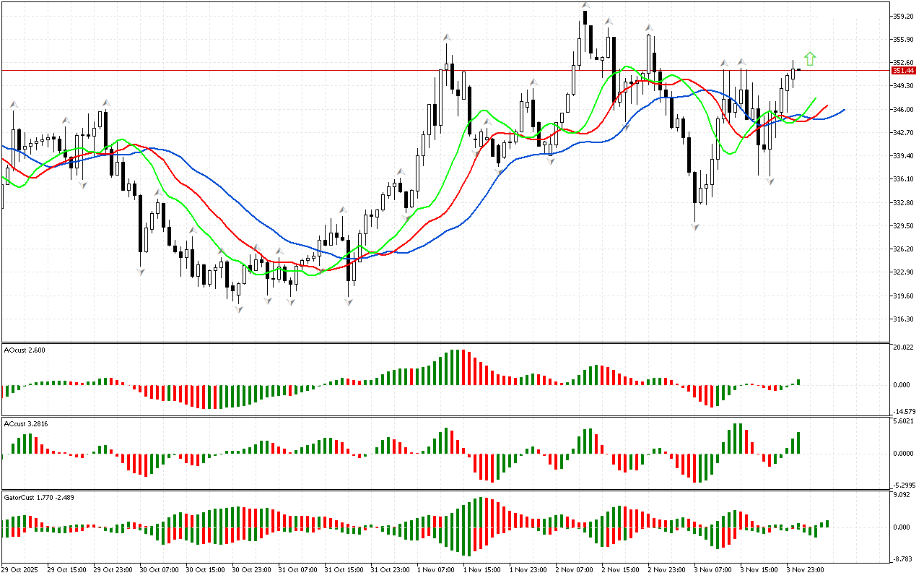The width and height of the screenshot is (924, 578).
Task: Click the latest green bar in ACcust histogram
Action: coord(799,442)
